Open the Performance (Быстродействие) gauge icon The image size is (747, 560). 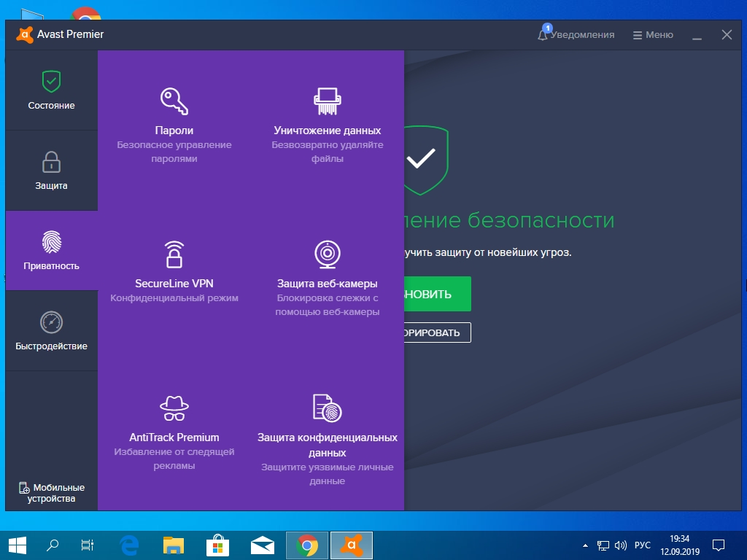coord(52,322)
